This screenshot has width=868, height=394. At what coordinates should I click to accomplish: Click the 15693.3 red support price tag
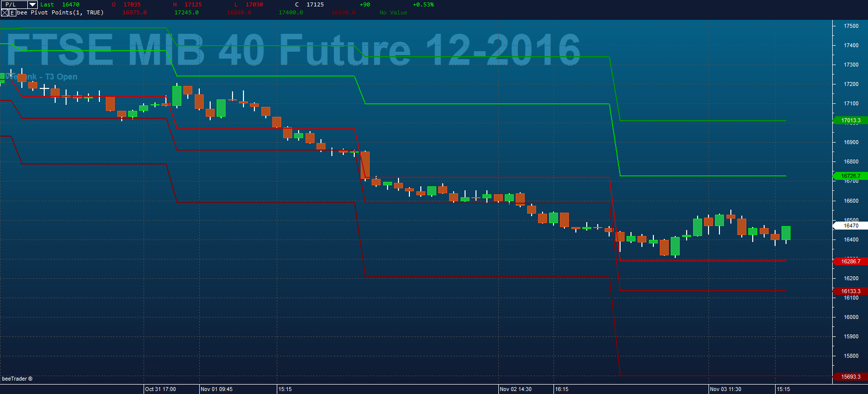[850, 377]
